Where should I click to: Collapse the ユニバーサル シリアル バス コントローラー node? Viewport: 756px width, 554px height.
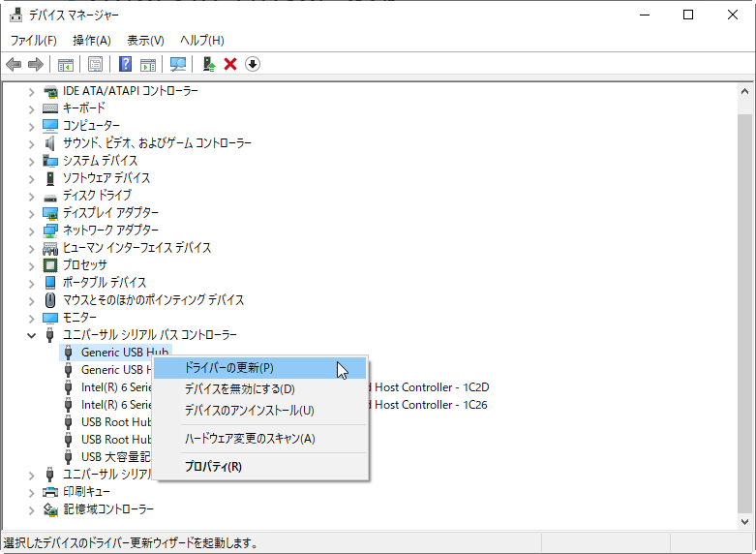click(31, 335)
